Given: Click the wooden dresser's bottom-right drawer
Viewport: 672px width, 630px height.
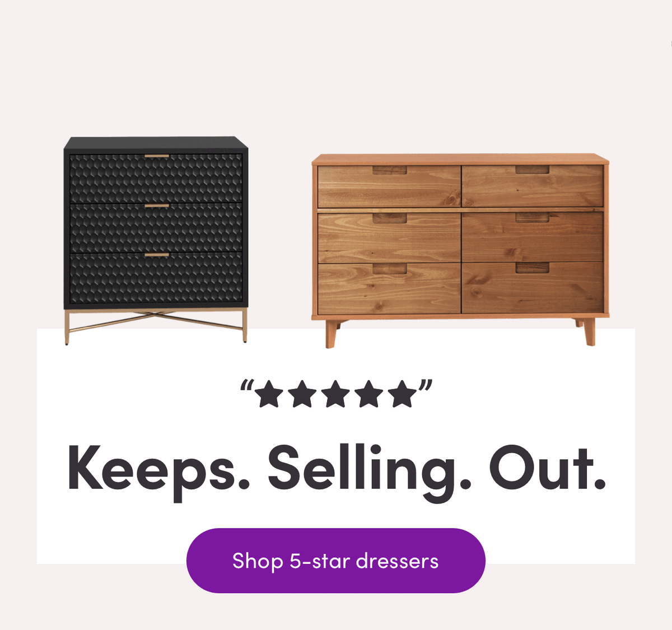Looking at the screenshot, I should pyautogui.click(x=533, y=288).
